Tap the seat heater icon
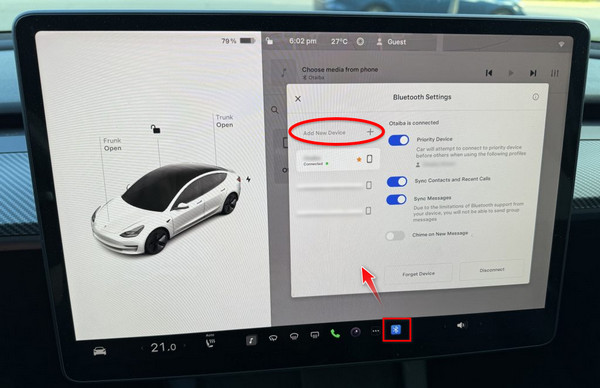 tap(210, 341)
